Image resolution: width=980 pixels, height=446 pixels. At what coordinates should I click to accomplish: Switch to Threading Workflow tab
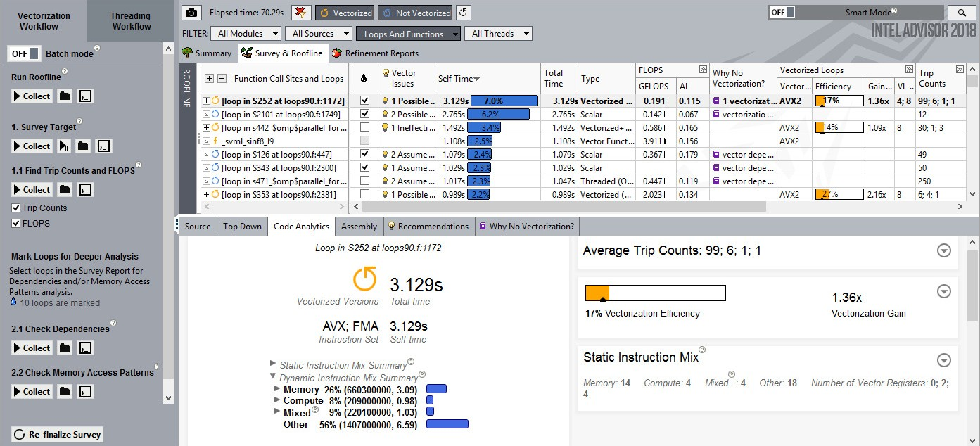tap(131, 21)
